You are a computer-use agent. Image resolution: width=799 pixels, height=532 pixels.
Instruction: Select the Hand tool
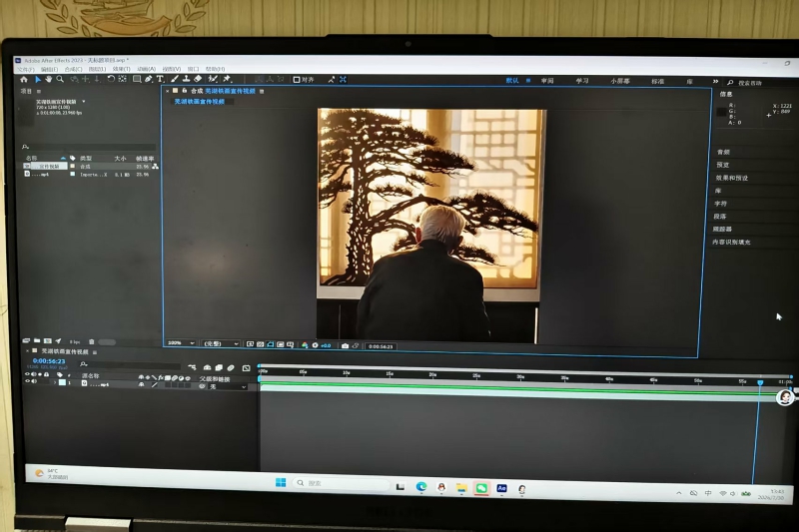(x=48, y=80)
